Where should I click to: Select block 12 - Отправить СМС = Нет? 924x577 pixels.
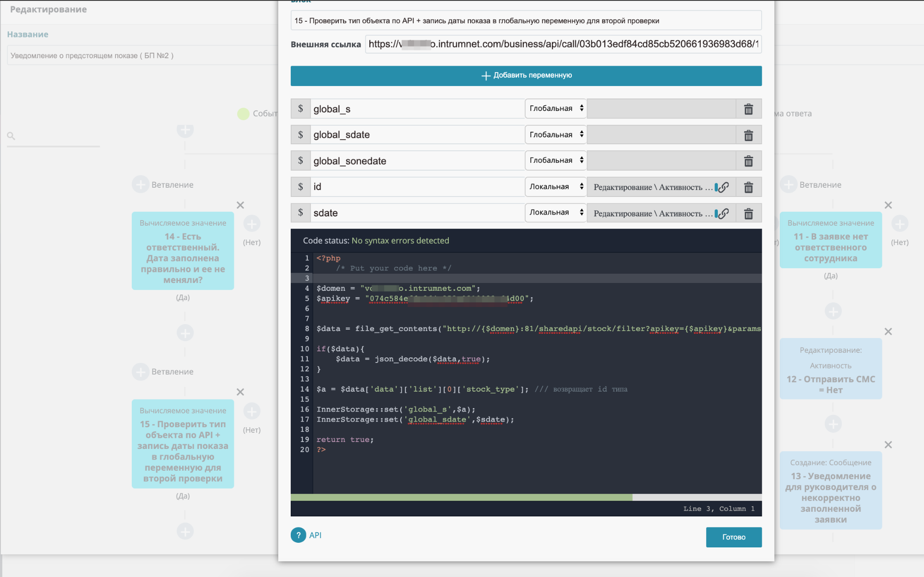(x=831, y=369)
